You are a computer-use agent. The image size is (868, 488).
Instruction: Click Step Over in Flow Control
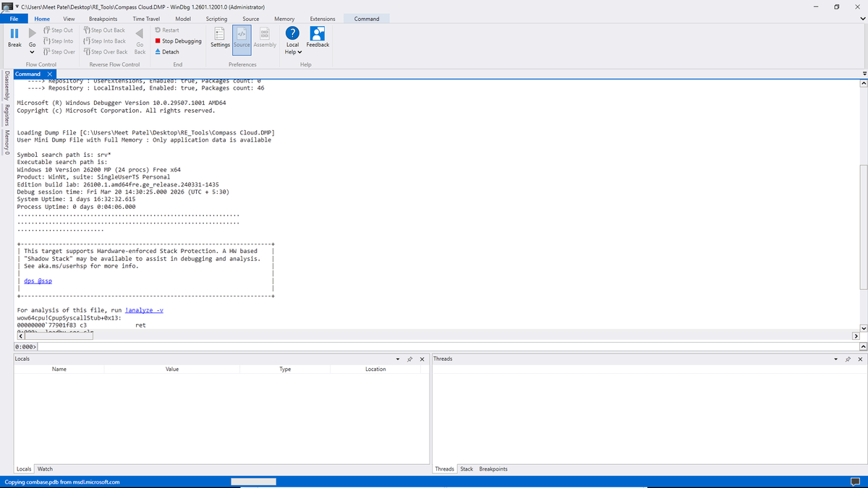[59, 52]
